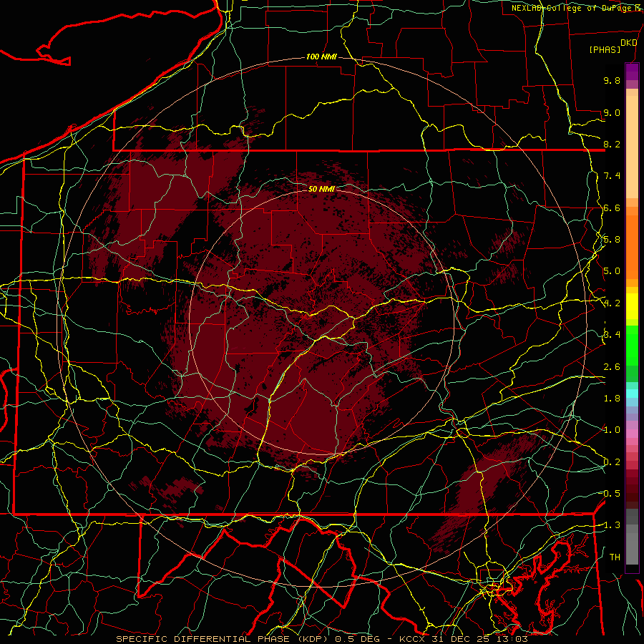Click the "[PHAS]" legend heading
The height and width of the screenshot is (644, 644).
pyautogui.click(x=605, y=49)
